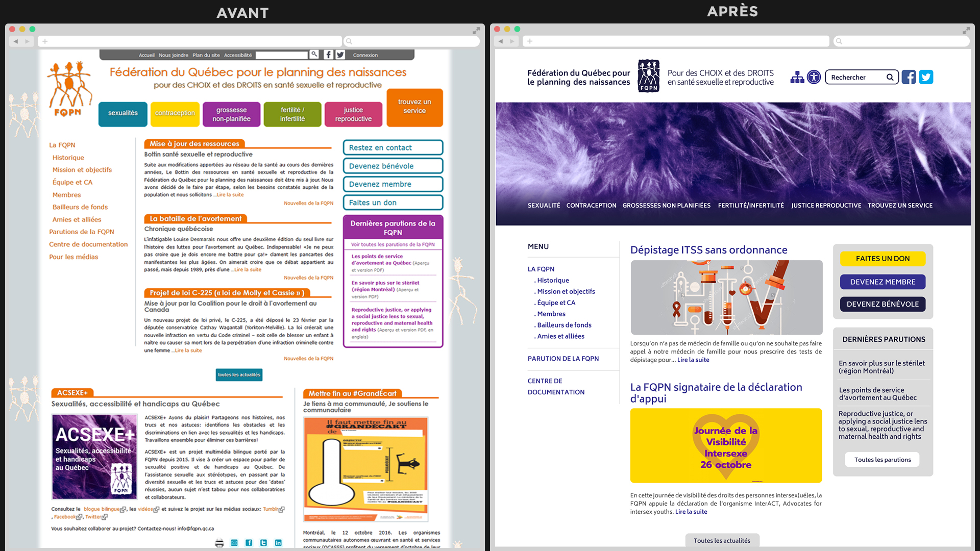Screen dimensions: 980x551
Task: Open Dépistage ITSS sans ordonnance headline
Action: [708, 250]
